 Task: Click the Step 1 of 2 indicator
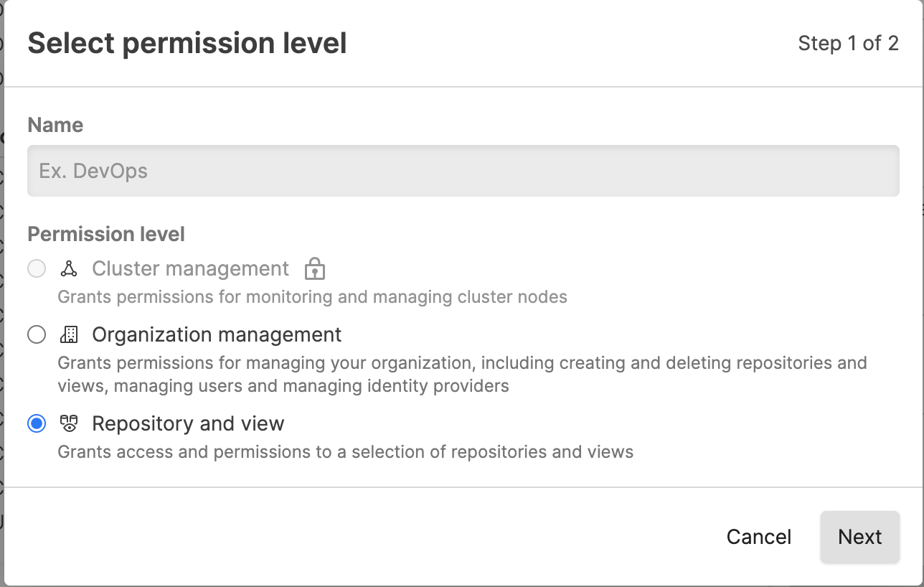(848, 44)
